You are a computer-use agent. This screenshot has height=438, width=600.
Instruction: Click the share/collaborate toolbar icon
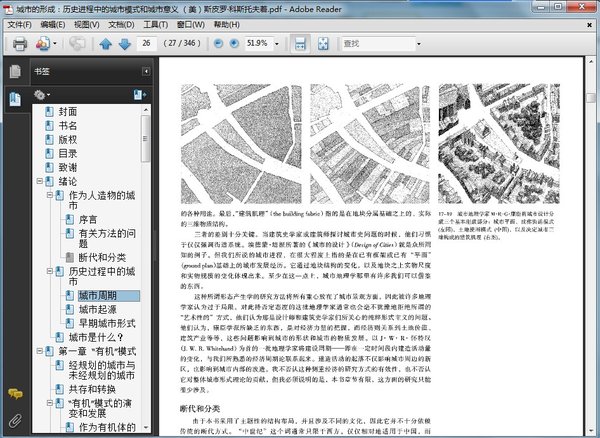click(77, 44)
